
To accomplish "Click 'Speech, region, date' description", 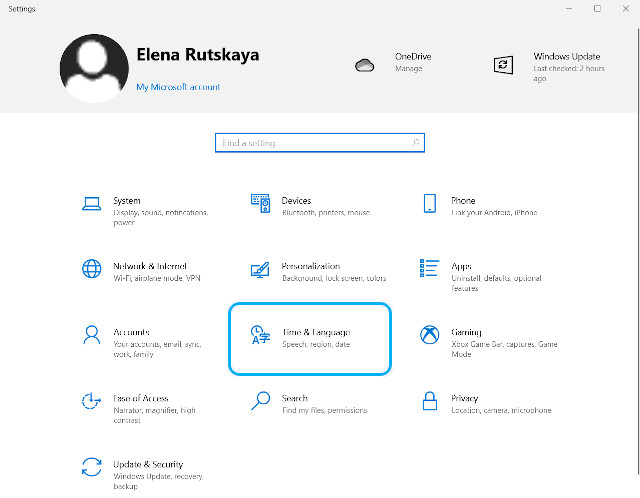I will (x=316, y=345).
